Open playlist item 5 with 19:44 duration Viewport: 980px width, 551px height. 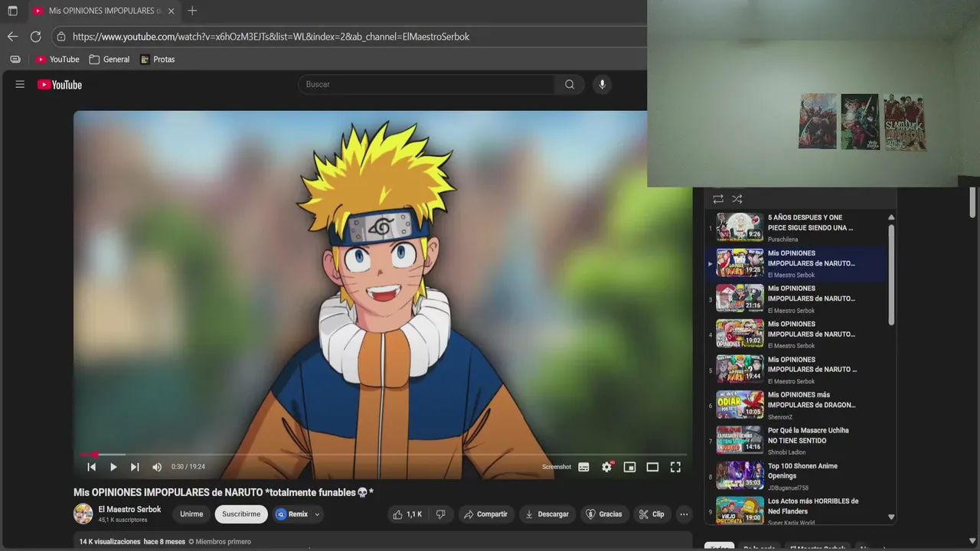pyautogui.click(x=796, y=370)
